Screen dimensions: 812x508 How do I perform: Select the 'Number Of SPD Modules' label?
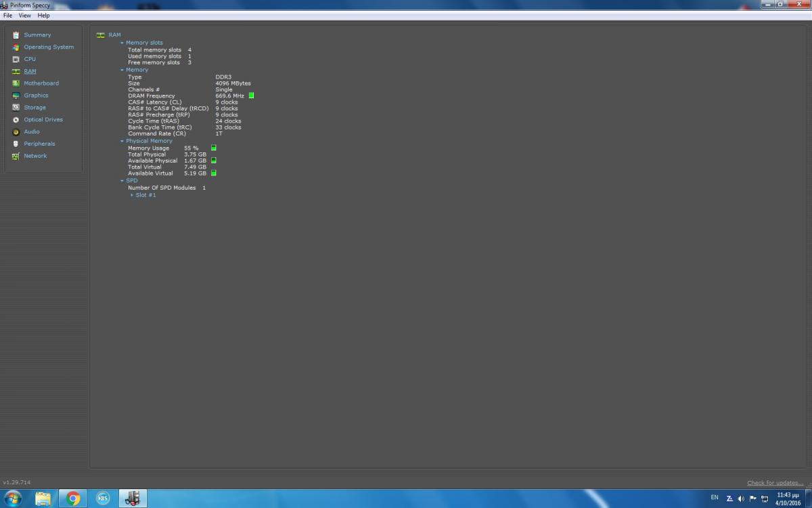pyautogui.click(x=162, y=188)
